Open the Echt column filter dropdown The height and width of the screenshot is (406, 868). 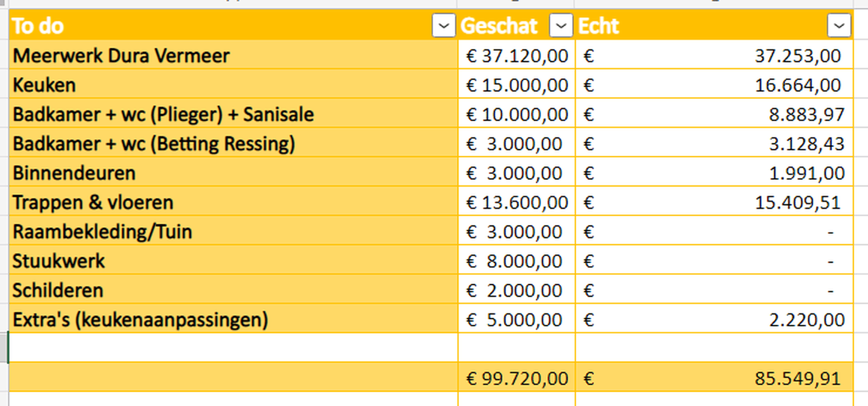tap(839, 26)
